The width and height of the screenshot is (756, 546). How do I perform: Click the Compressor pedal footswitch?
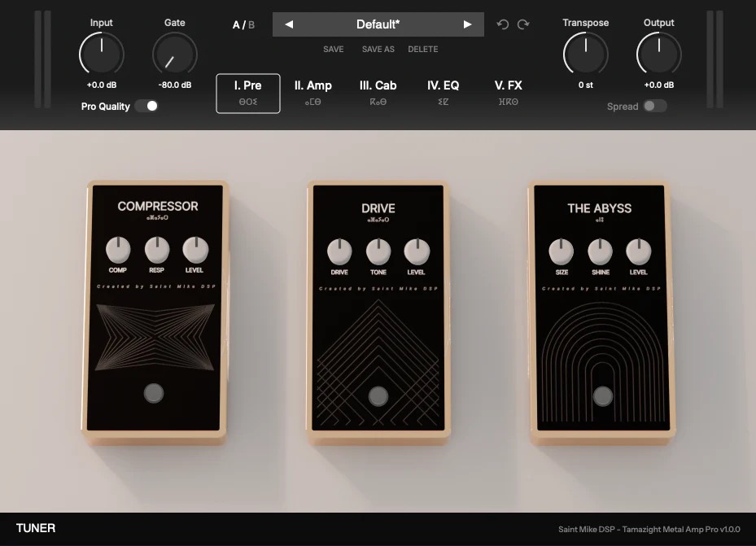[154, 393]
